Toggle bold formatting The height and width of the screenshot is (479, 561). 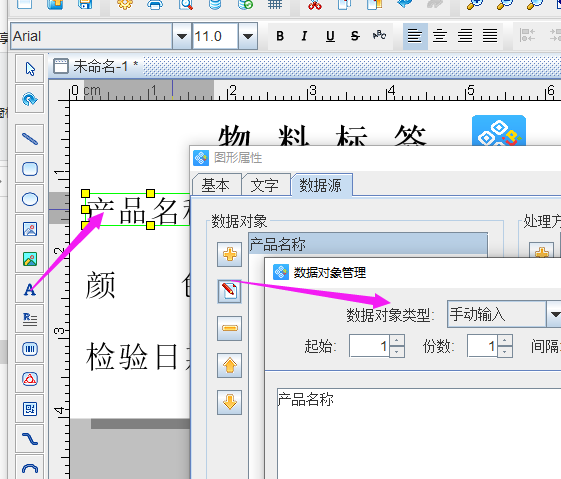(x=280, y=36)
